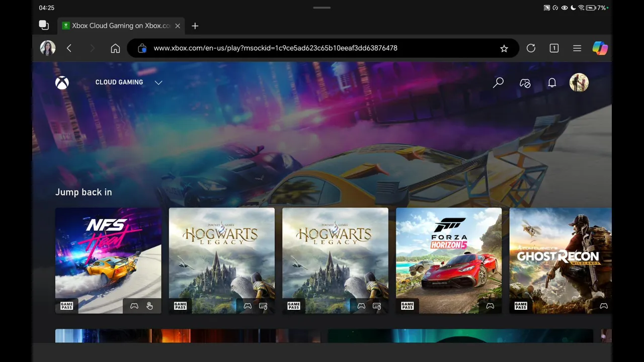Click the keyboard icon on second Hogwarts Legacy

click(377, 306)
